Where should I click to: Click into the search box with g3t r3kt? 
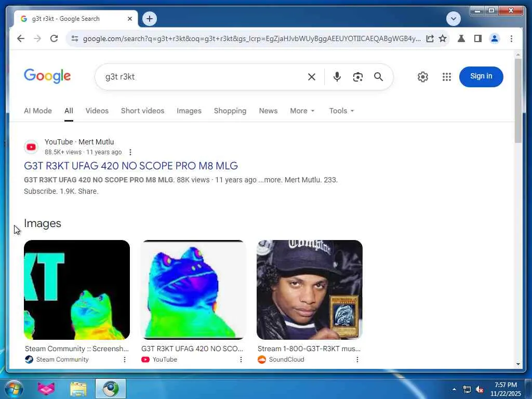[204, 77]
